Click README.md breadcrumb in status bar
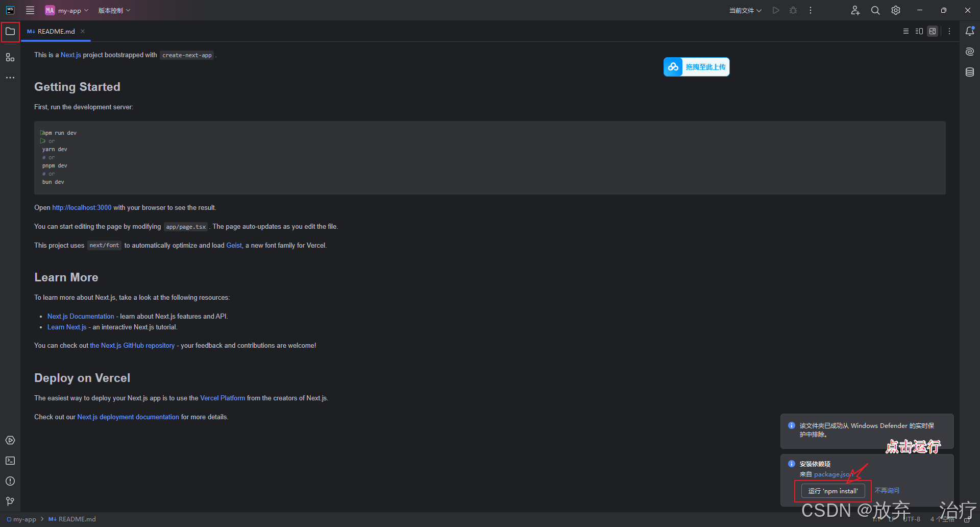This screenshot has width=980, height=527. pyautogui.click(x=72, y=519)
